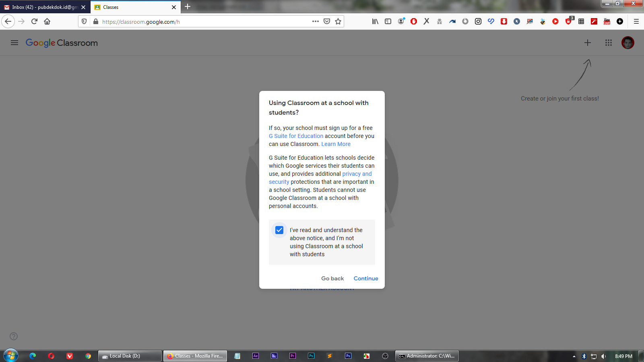The width and height of the screenshot is (644, 362).
Task: Click the taskbar clock showing 8:49 PM
Action: click(x=623, y=356)
